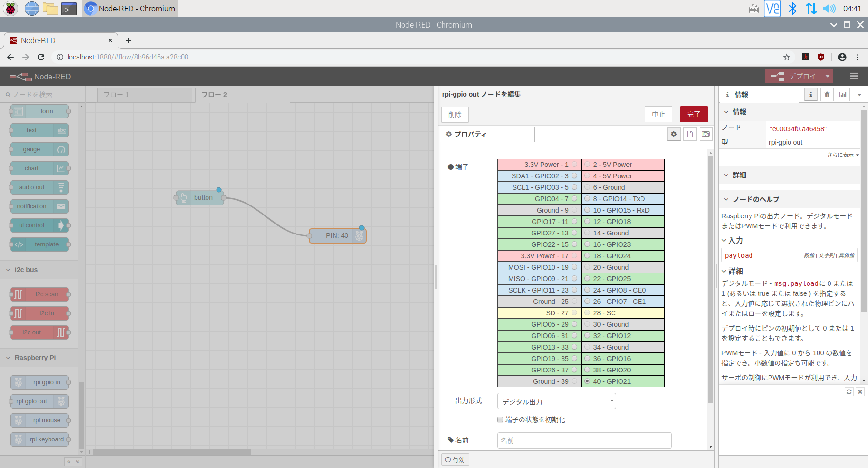Click the 削除 delete button

[455, 115]
